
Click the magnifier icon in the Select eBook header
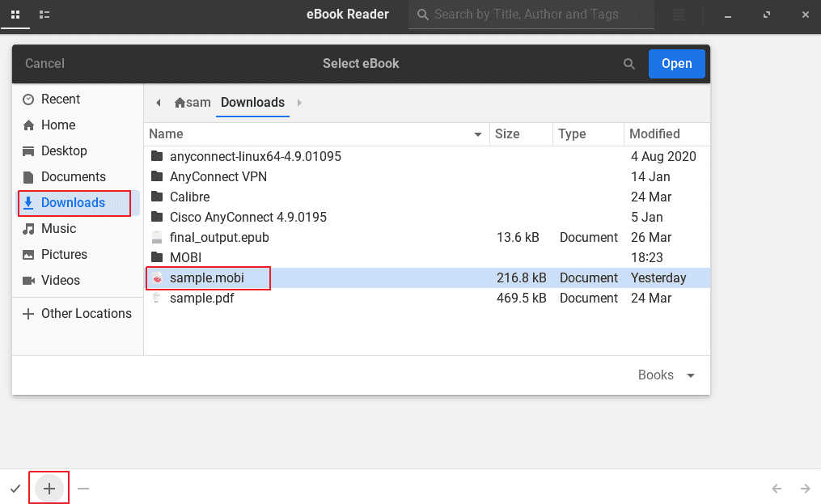629,63
